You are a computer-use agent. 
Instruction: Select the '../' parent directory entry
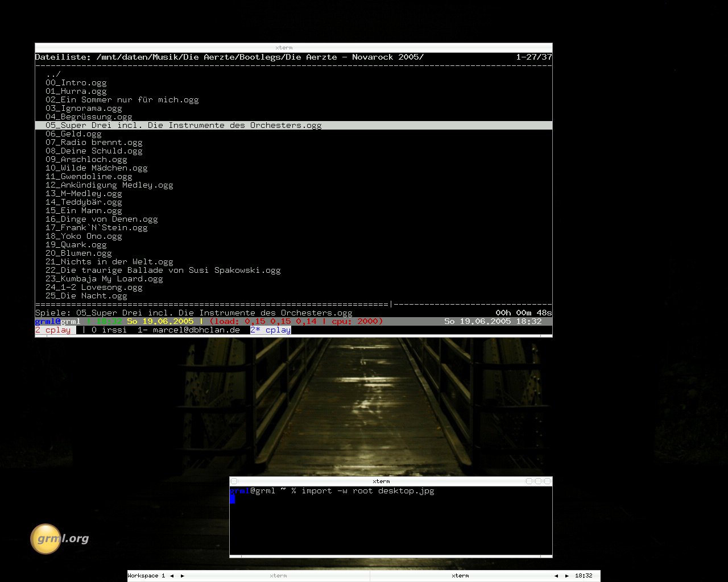53,74
